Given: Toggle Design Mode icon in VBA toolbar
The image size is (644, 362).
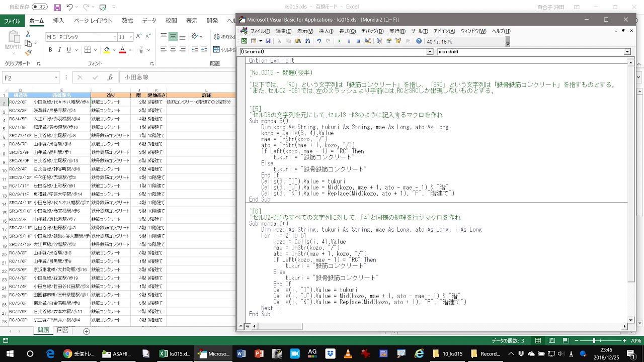Looking at the screenshot, I should coord(368,41).
